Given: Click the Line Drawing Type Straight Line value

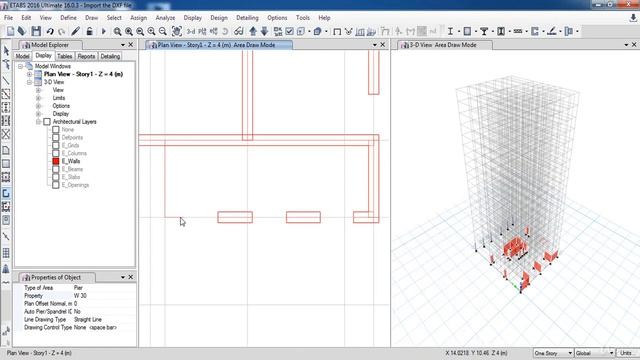Looking at the screenshot, I should (x=104, y=320).
